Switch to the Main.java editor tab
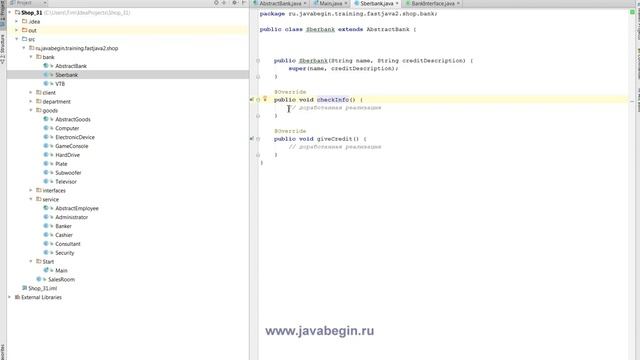 click(330, 3)
